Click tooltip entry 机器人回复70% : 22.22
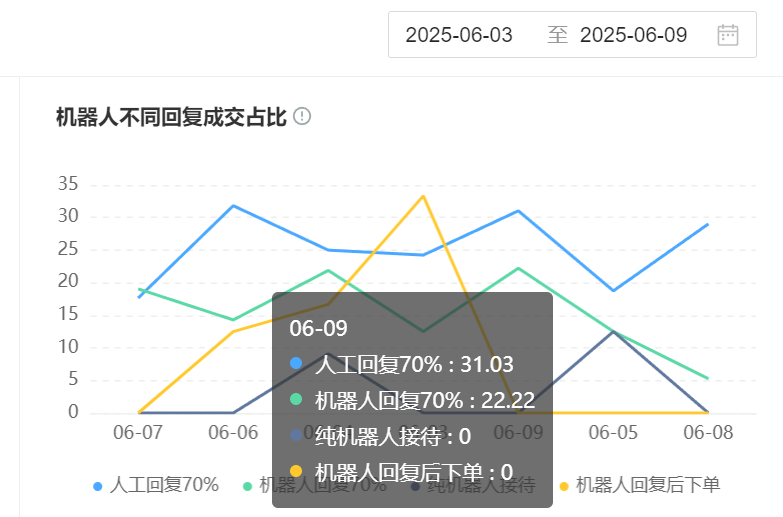 (x=412, y=400)
